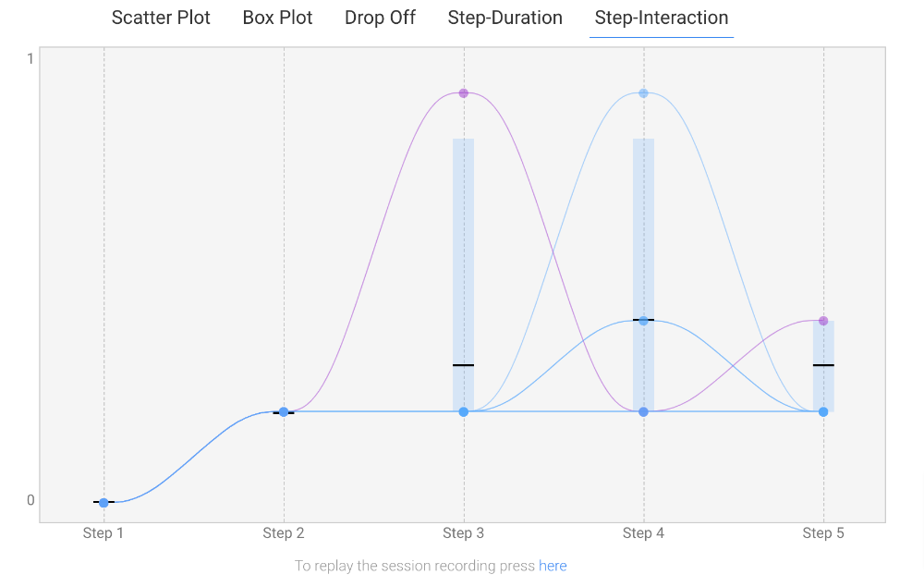Click the black median marker at Step 3
Viewport: 924px width, 587px height.
tap(464, 365)
